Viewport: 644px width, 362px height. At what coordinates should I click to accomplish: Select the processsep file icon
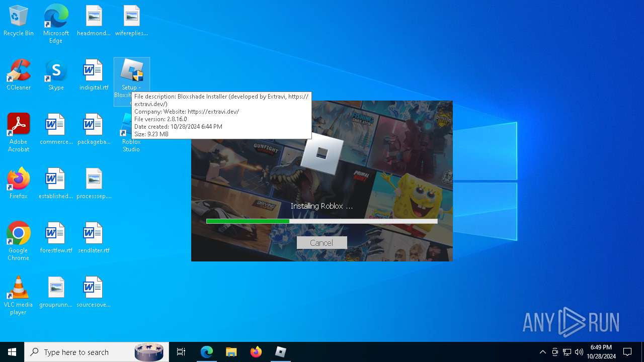coord(94,184)
